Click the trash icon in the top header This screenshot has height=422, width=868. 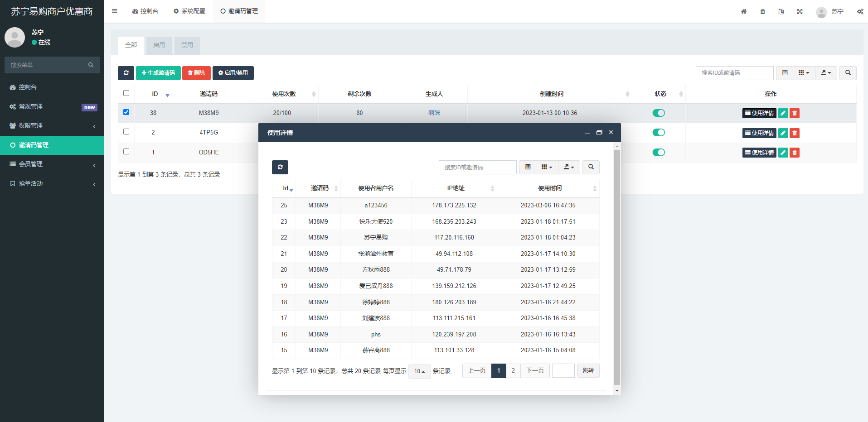tap(762, 11)
